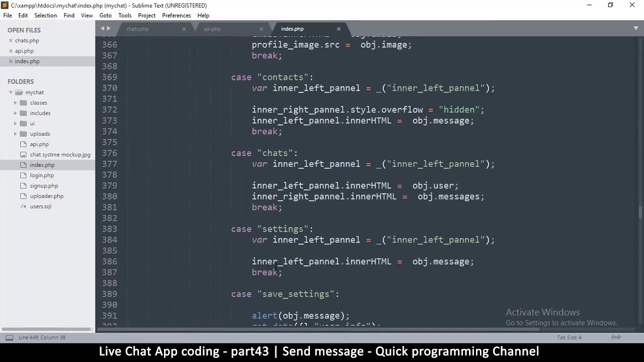
Task: Open uploader.php in sidebar
Action: [x=47, y=196]
